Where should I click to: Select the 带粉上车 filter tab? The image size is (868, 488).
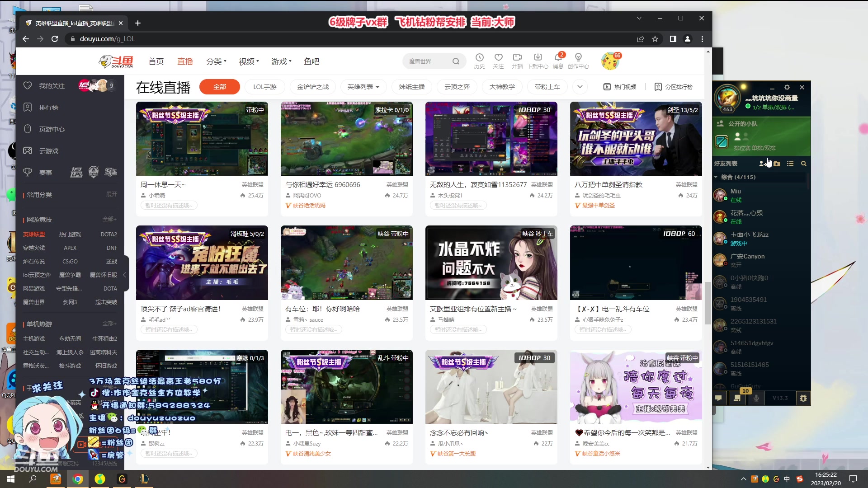point(547,87)
